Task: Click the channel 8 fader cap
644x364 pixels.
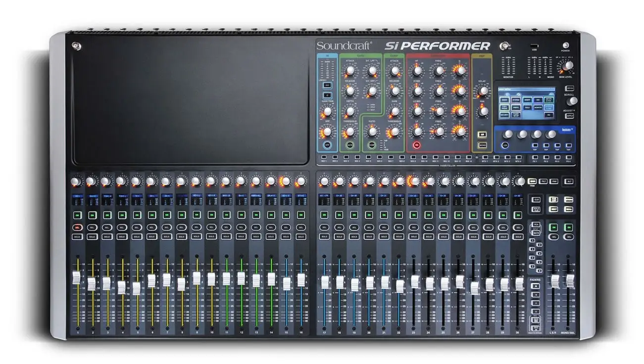Action: (182, 283)
